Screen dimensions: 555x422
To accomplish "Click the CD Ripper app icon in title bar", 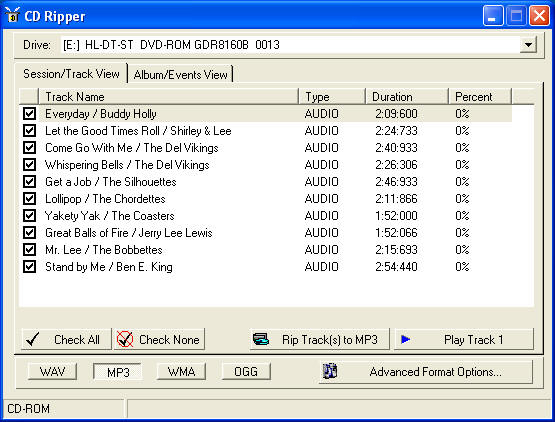I will 12,16.
